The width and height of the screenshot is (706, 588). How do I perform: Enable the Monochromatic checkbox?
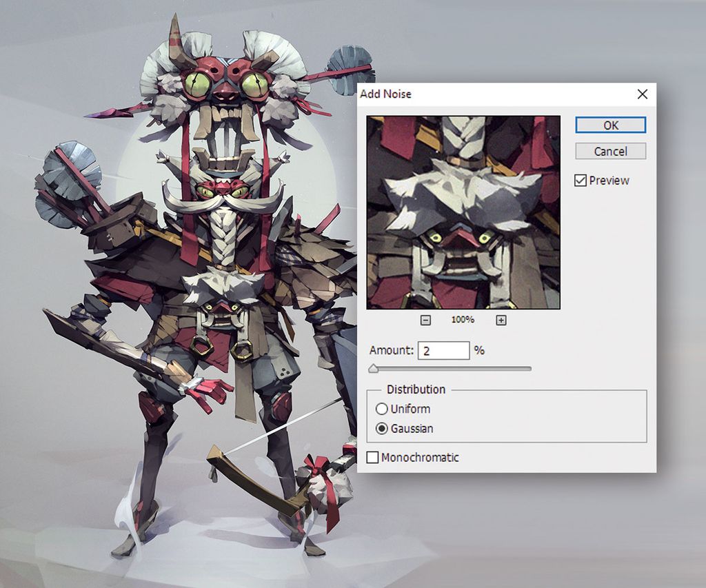373,457
